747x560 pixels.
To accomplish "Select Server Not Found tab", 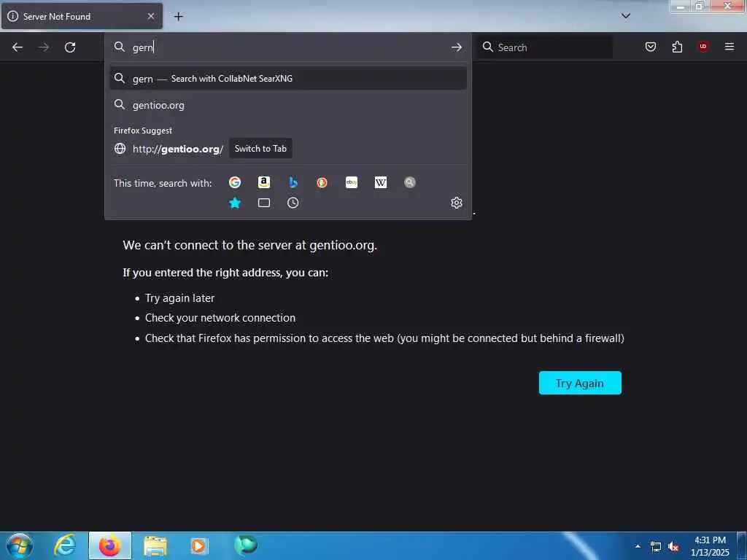I will click(x=82, y=17).
